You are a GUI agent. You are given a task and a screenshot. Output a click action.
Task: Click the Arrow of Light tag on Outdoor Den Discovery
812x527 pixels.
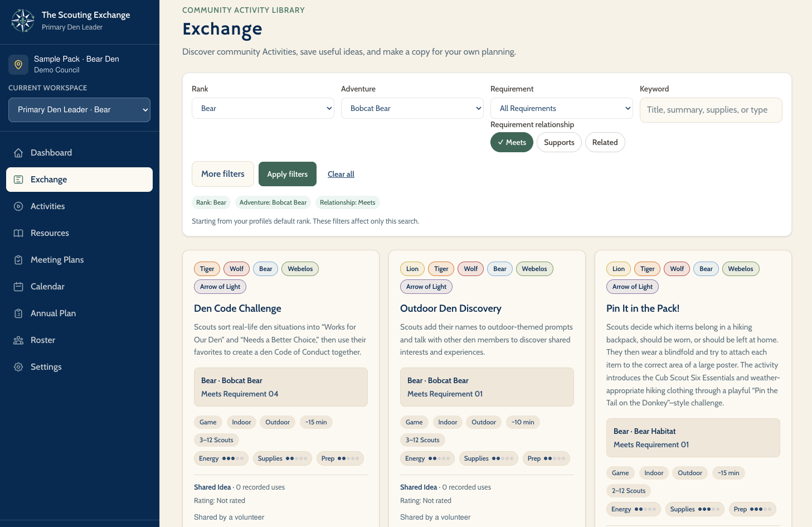426,287
